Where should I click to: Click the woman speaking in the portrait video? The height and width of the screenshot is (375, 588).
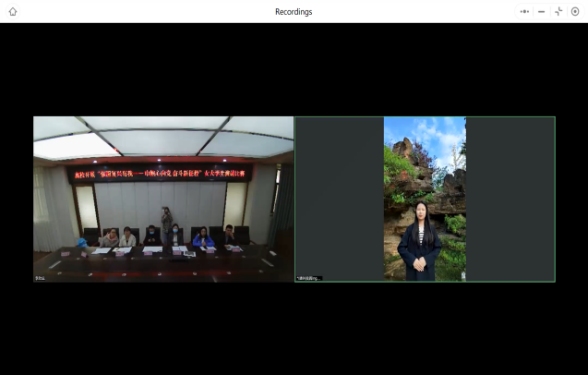420,240
